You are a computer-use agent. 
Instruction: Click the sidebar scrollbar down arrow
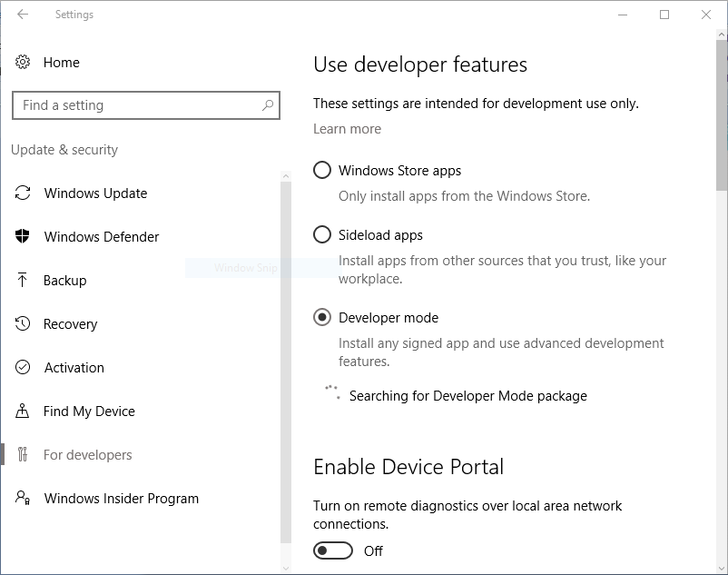[286, 568]
